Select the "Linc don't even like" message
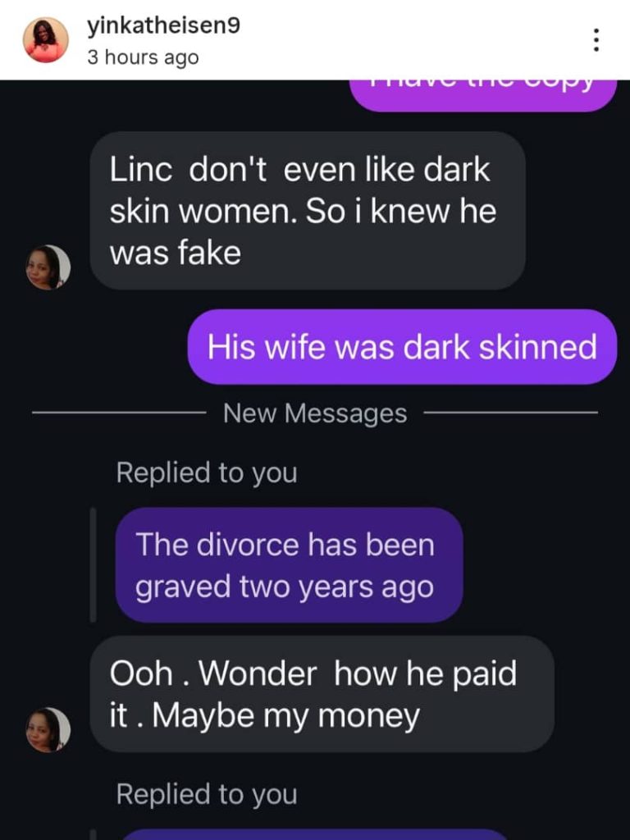 tap(308, 211)
